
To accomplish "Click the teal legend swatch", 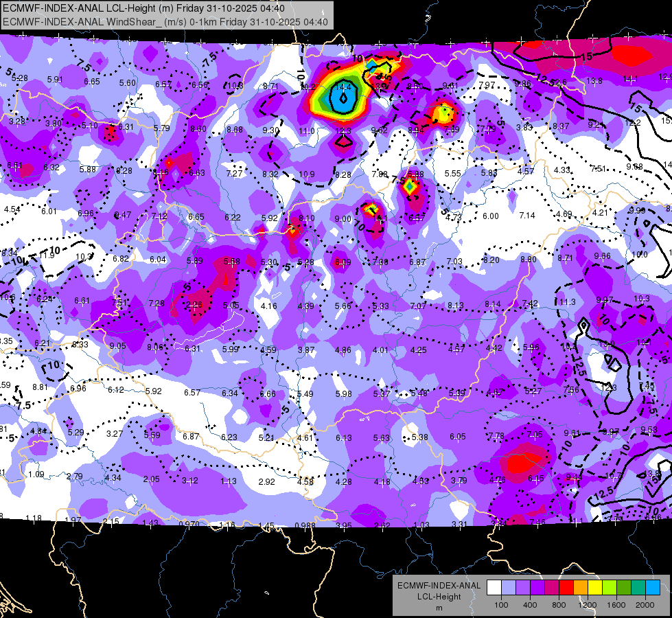I will [638, 588].
